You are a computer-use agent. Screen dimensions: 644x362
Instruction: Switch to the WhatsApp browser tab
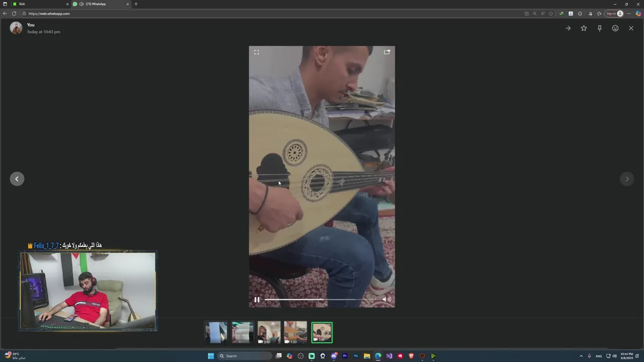(x=101, y=4)
